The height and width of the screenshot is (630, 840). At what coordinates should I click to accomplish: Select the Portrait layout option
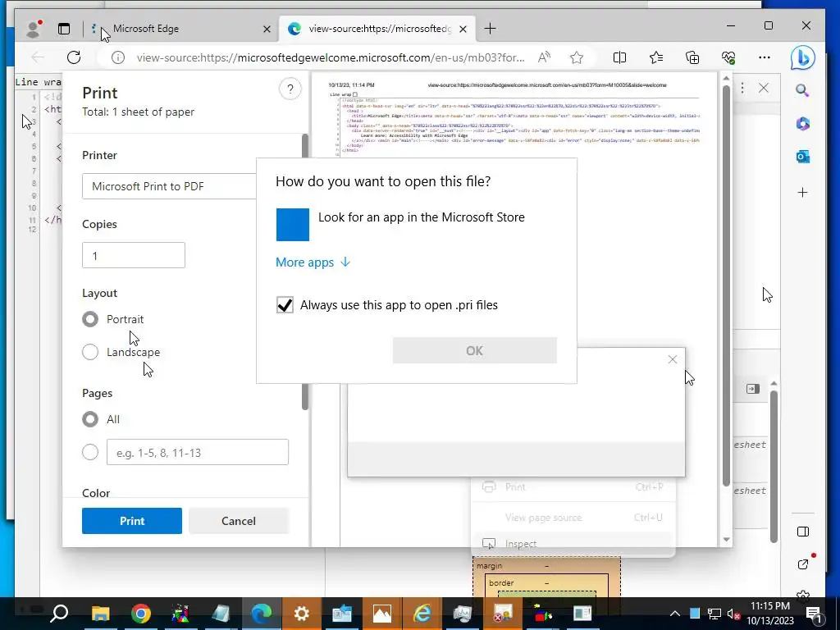tap(90, 319)
